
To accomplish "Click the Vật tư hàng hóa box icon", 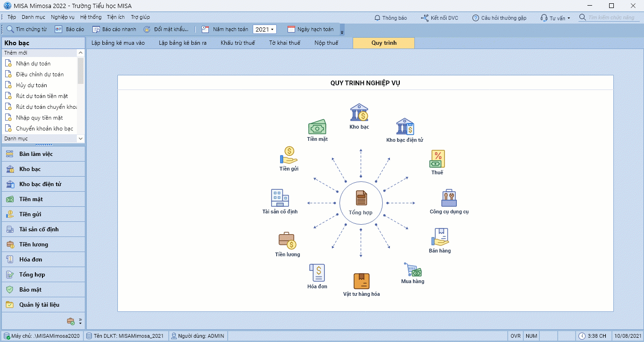I will coord(361,281).
